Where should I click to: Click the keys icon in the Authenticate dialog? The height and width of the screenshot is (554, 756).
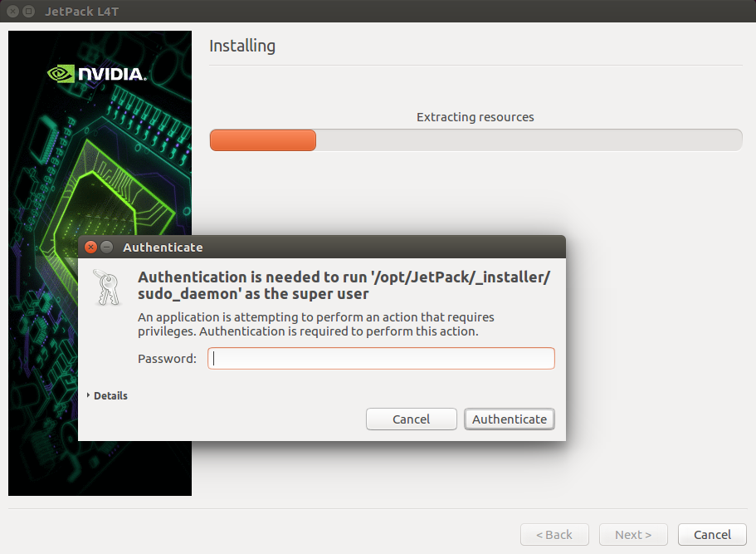point(106,284)
